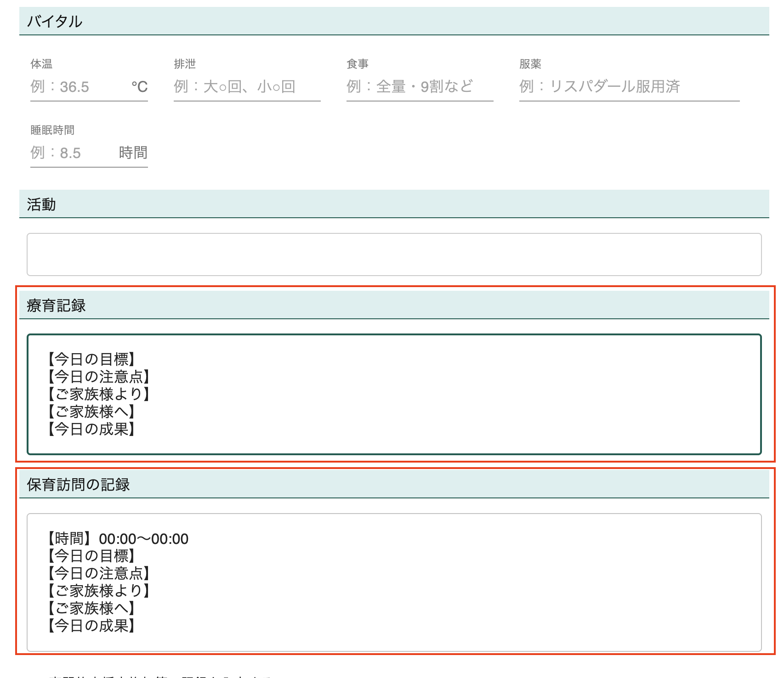
Task: Click the 療育記録 section header
Action: pyautogui.click(x=394, y=305)
